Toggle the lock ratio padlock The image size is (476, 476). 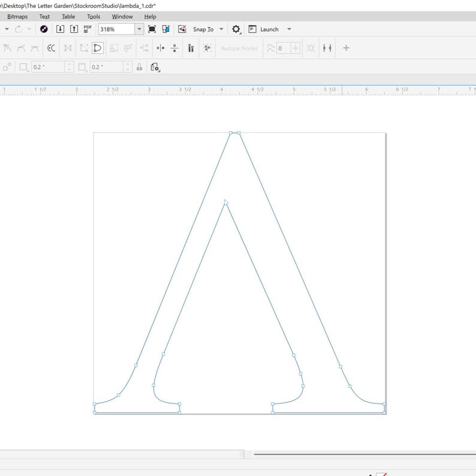point(139,67)
